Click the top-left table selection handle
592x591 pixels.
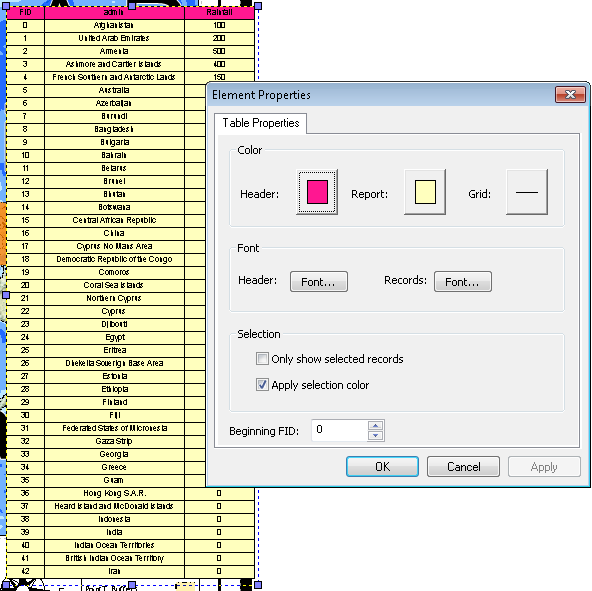coord(6,6)
